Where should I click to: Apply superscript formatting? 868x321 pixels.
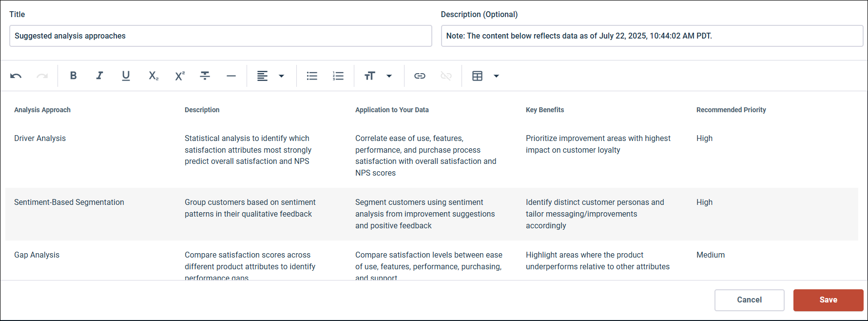180,76
